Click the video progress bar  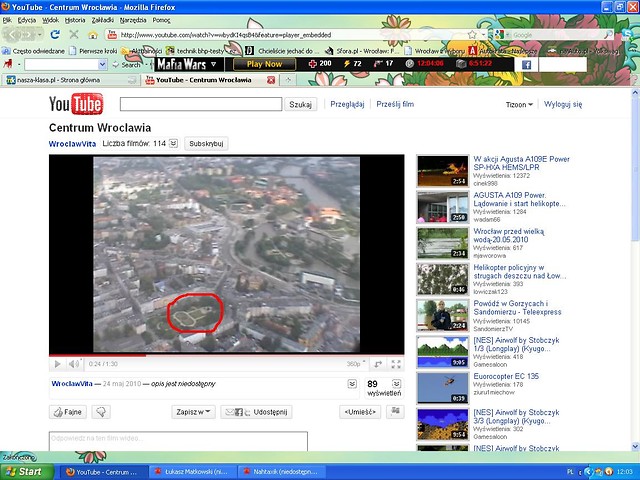coord(227,355)
